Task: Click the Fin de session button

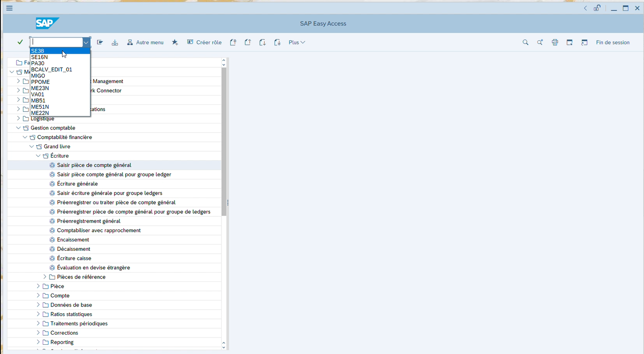Action: 613,42
